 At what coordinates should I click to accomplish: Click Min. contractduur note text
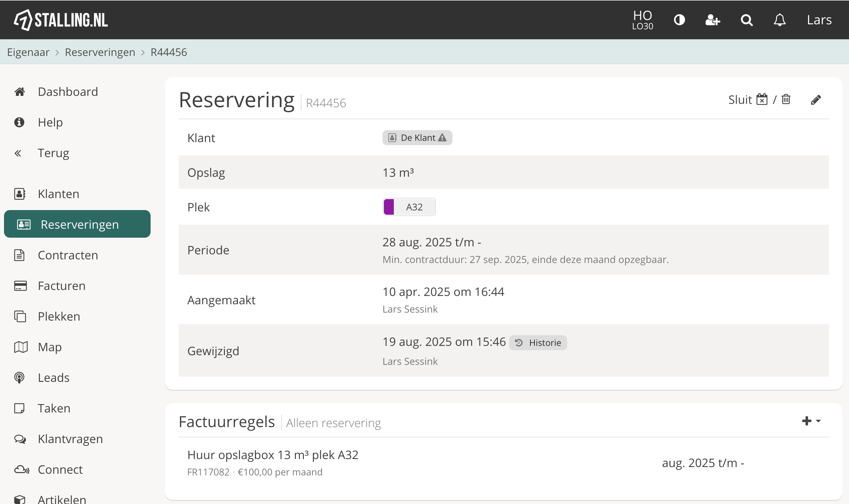coord(525,259)
